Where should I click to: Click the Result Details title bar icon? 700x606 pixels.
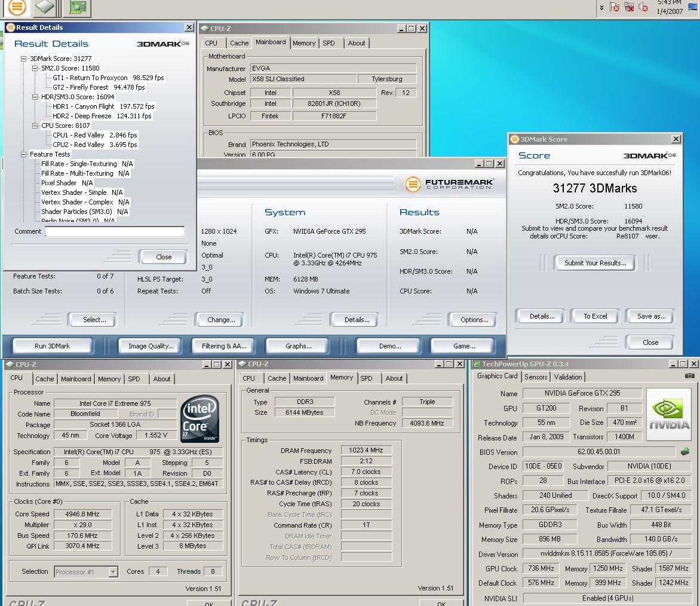tap(11, 27)
